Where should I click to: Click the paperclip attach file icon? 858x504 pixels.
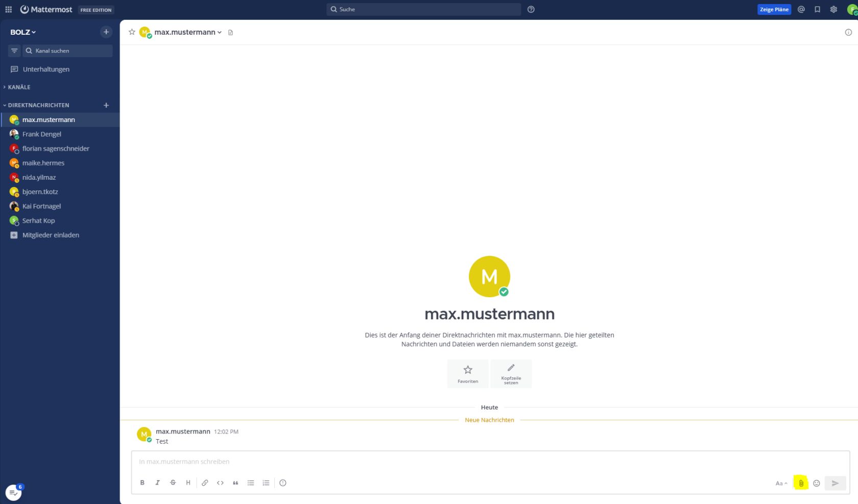pos(801,483)
